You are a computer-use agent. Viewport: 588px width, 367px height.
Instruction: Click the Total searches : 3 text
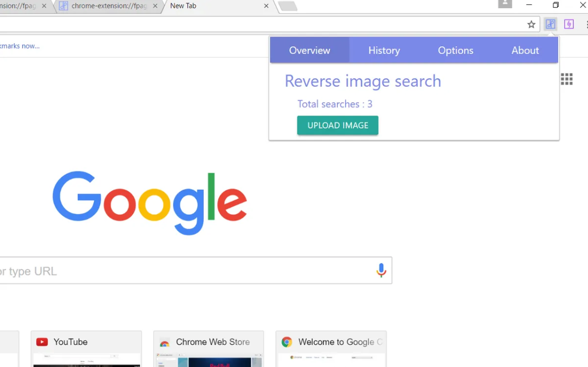tap(335, 104)
